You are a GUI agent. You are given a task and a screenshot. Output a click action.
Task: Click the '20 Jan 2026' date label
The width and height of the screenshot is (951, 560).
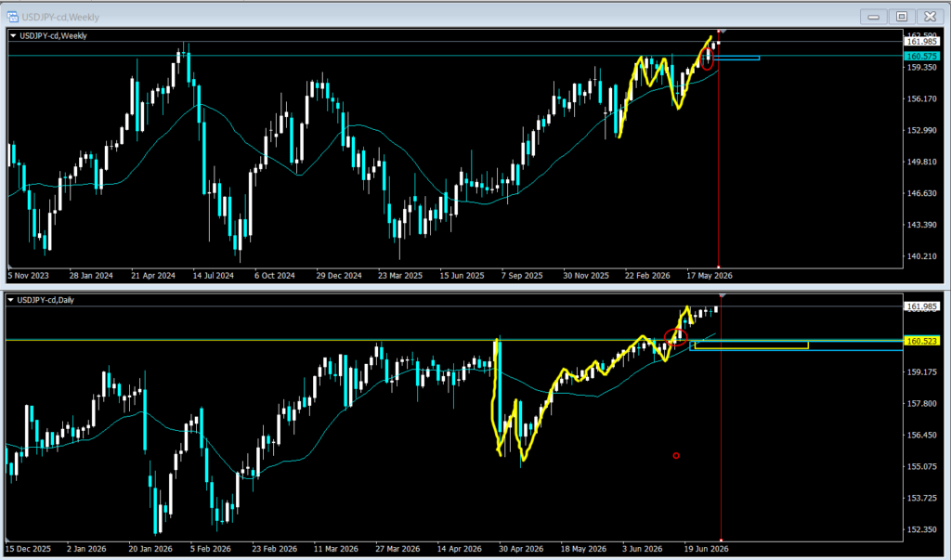coord(150,549)
